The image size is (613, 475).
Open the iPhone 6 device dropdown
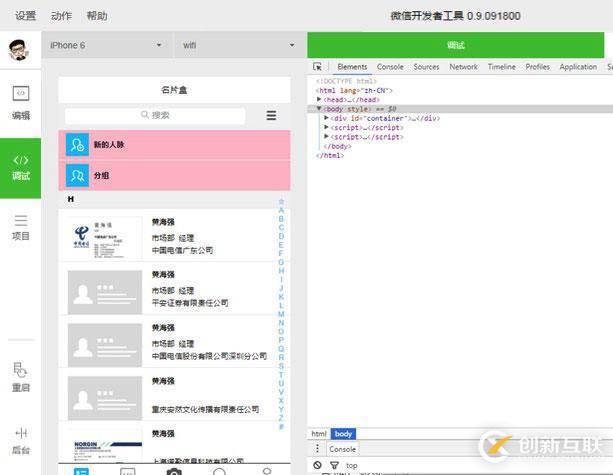pos(106,45)
